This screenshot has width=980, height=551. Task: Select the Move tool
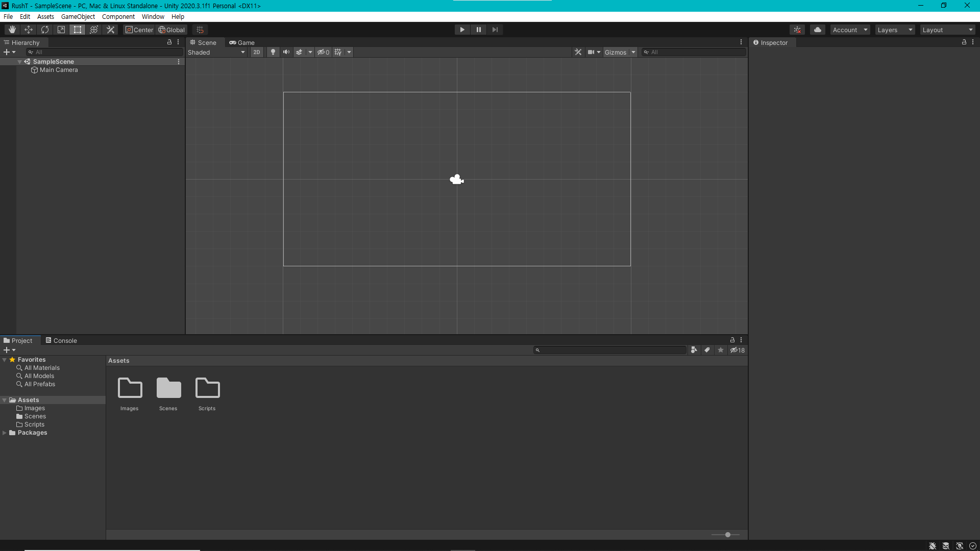(29, 30)
